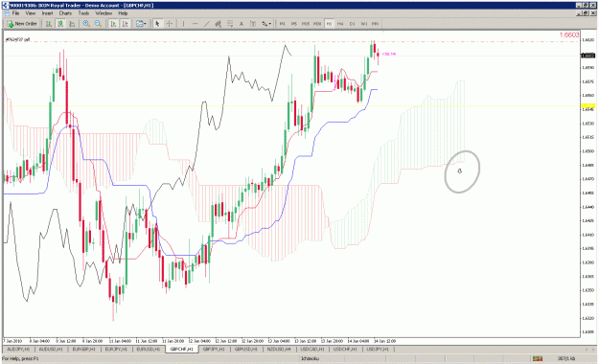
Task: Open the Window menu
Action: [104, 13]
